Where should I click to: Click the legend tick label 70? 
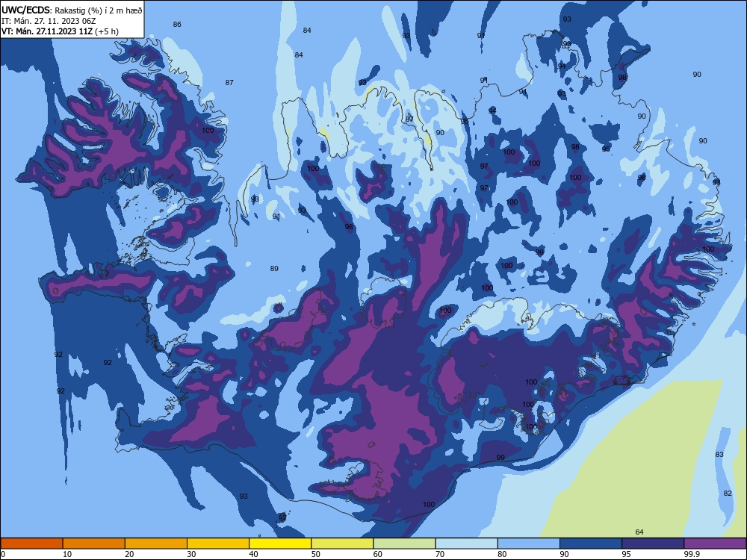(440, 554)
